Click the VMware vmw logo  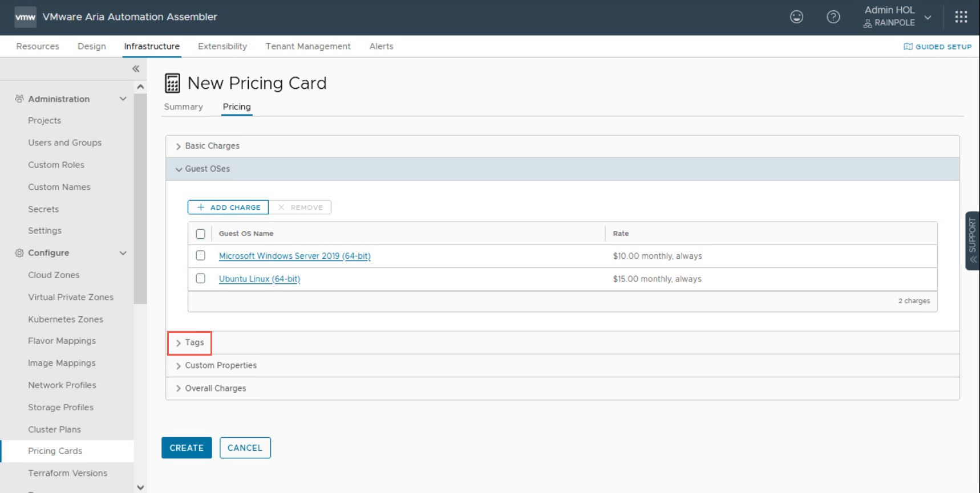click(x=25, y=17)
